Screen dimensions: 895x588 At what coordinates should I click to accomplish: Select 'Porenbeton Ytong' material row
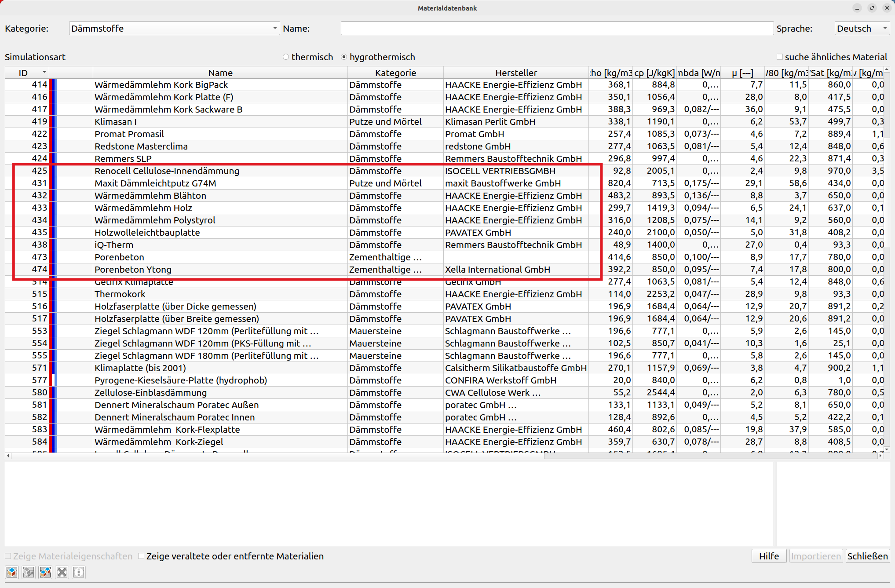(444, 269)
